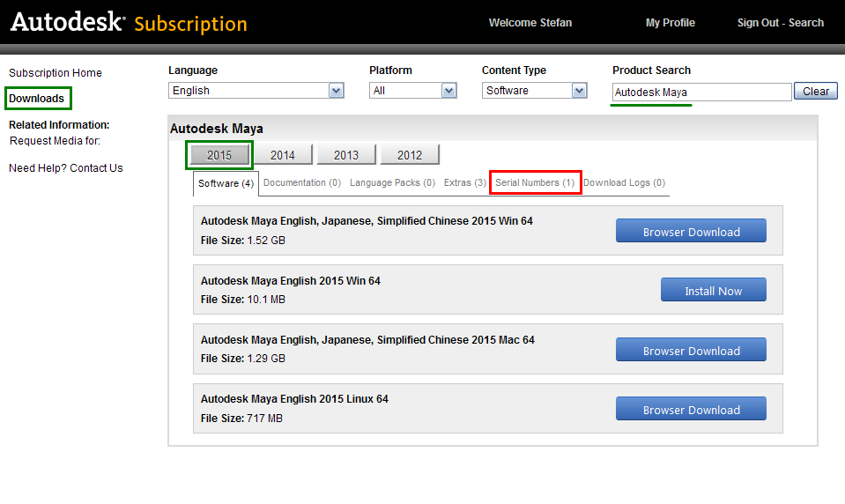Open the Language dropdown showing English
The height and width of the screenshot is (504, 845).
256,91
